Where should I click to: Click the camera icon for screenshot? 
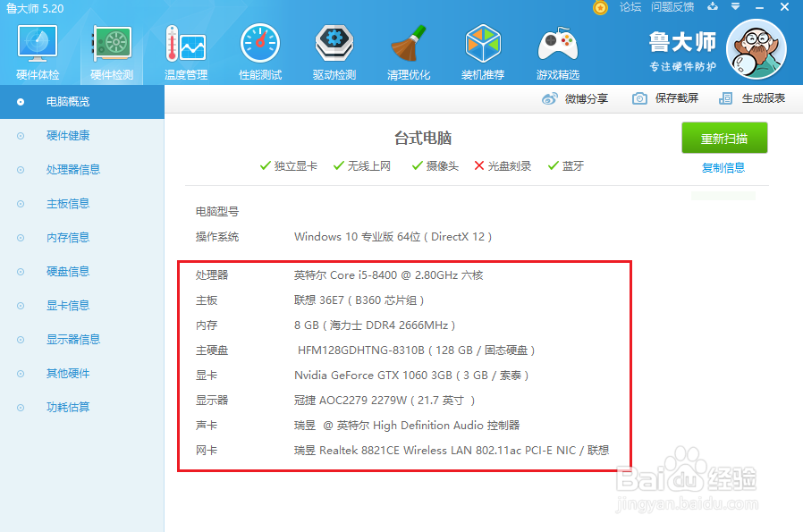pyautogui.click(x=639, y=98)
